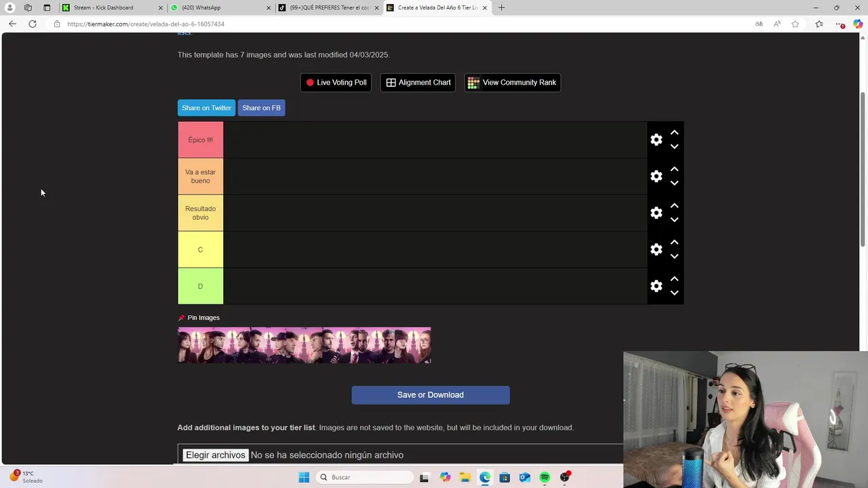The image size is (868, 488).
Task: Open browser profile icon
Action: pyautogui.click(x=10, y=7)
